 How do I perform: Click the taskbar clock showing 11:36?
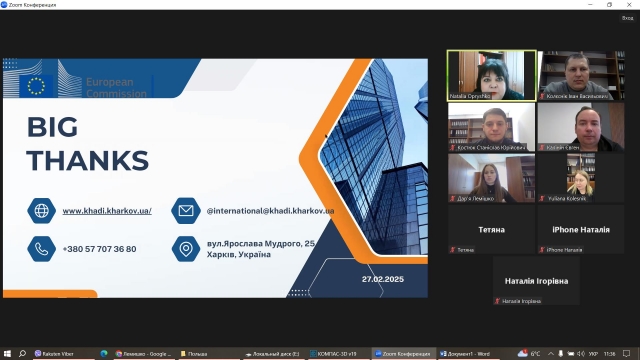click(x=609, y=353)
